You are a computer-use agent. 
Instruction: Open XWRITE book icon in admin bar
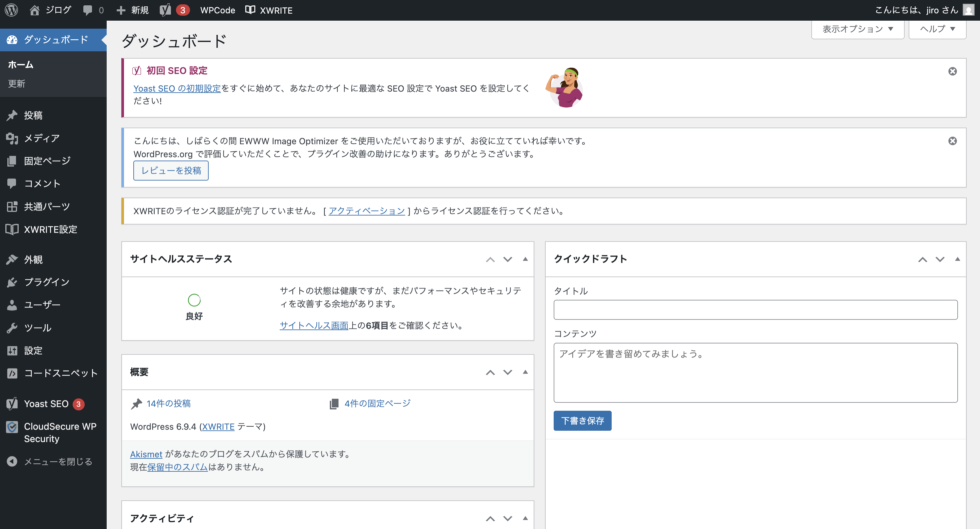tap(250, 10)
